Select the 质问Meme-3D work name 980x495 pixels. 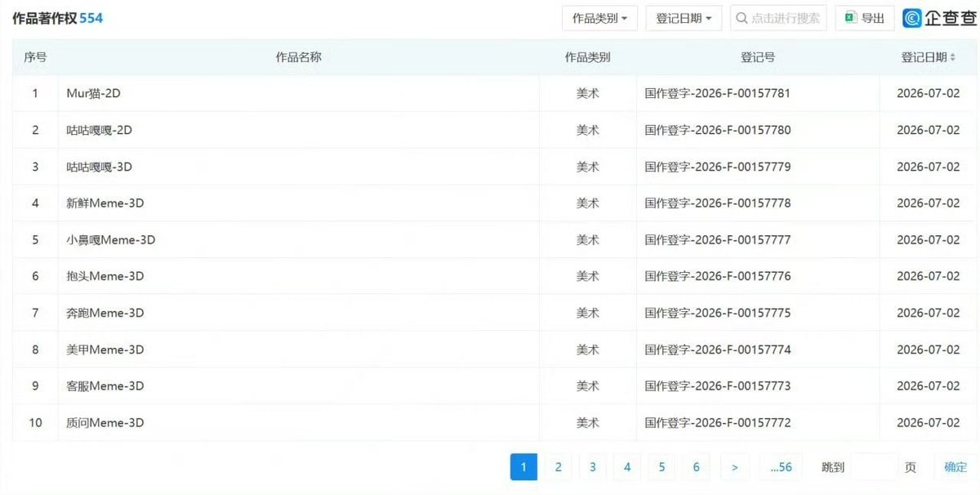click(105, 422)
